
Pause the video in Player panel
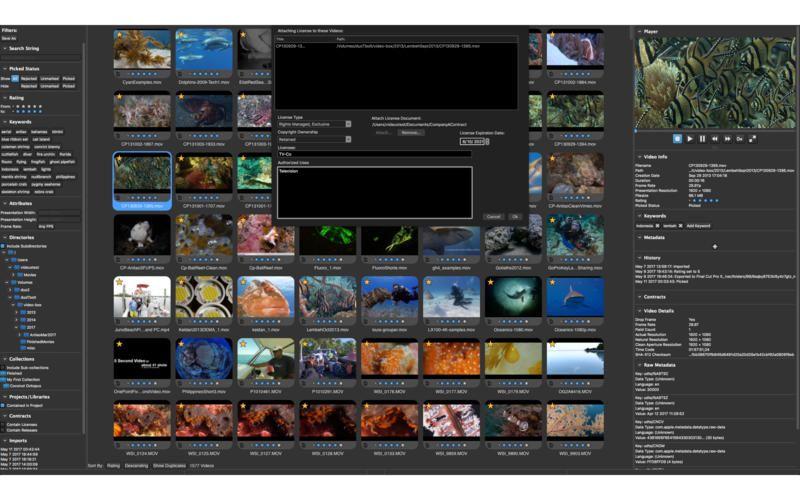point(702,139)
